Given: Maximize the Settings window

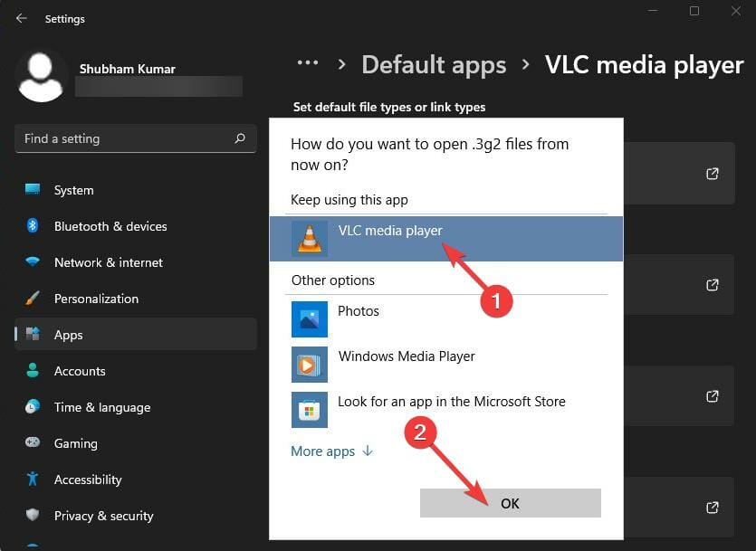Looking at the screenshot, I should coord(694,11).
